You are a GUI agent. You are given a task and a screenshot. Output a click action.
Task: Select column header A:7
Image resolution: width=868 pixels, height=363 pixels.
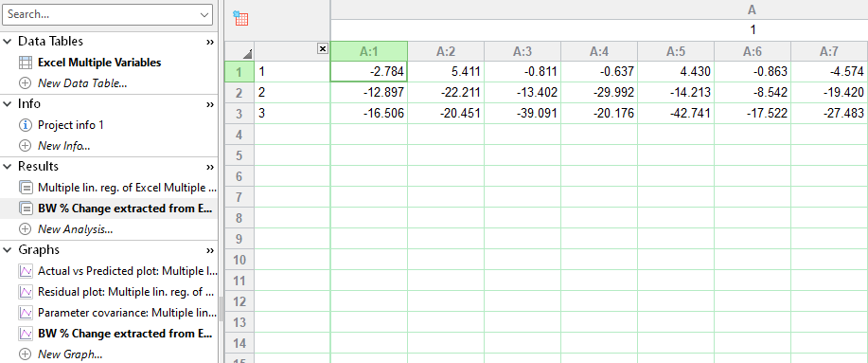point(829,51)
